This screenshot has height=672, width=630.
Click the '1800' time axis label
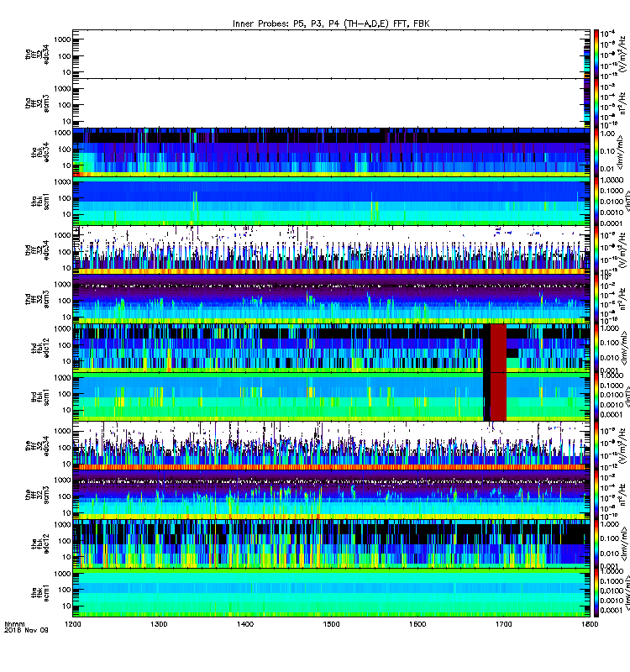tap(590, 624)
